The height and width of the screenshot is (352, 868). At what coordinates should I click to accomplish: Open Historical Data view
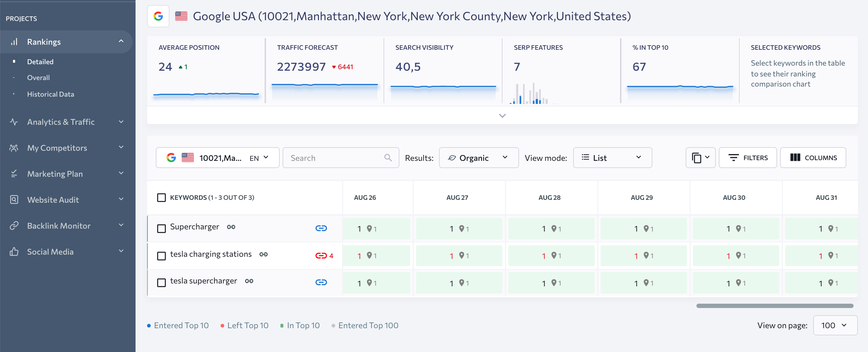coord(51,94)
